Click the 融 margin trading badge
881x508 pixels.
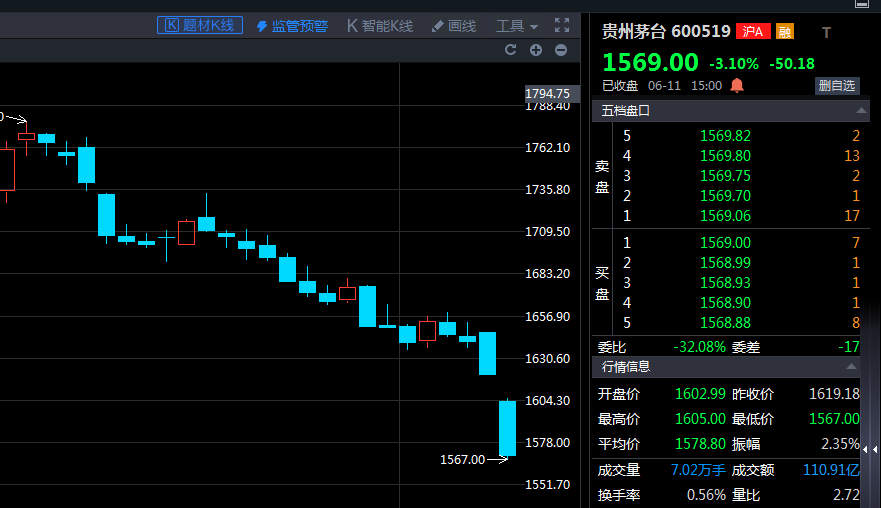785,31
